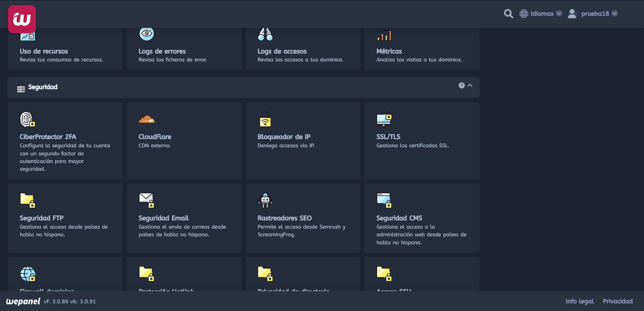
Task: Click the wepanel logo in the header
Action: (22, 19)
